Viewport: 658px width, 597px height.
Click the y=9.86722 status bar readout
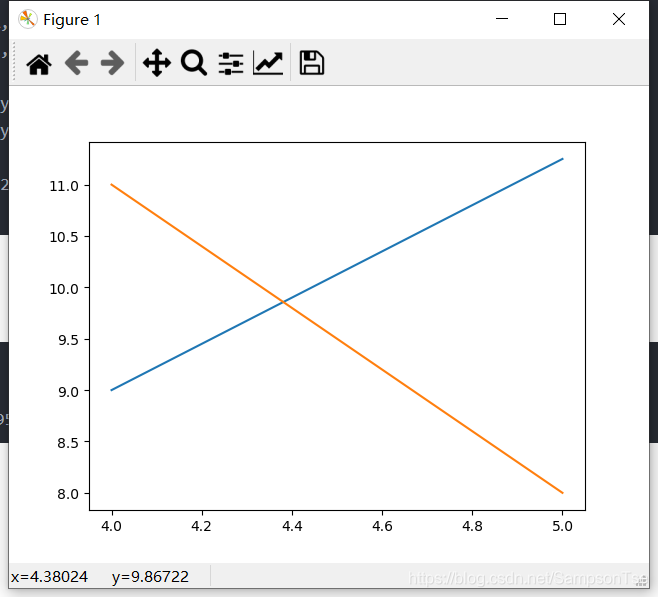150,577
